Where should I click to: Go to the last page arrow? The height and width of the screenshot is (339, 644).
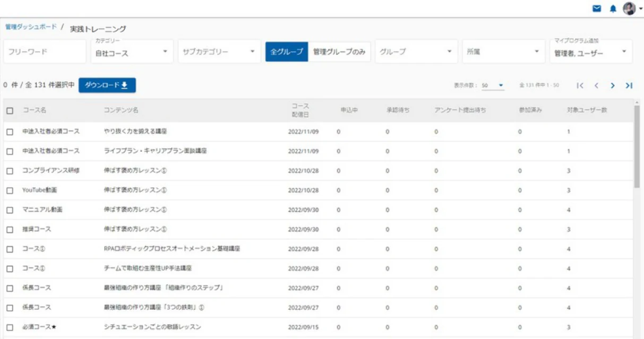coord(629,85)
